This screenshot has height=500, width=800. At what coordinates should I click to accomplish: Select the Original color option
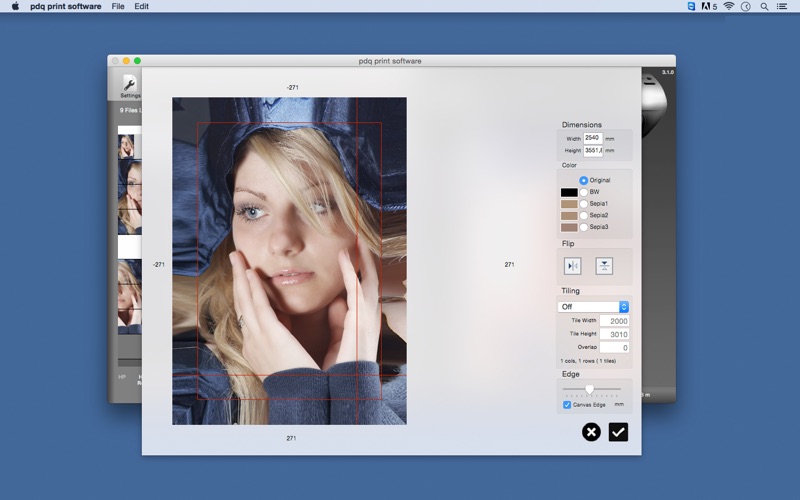[x=584, y=180]
